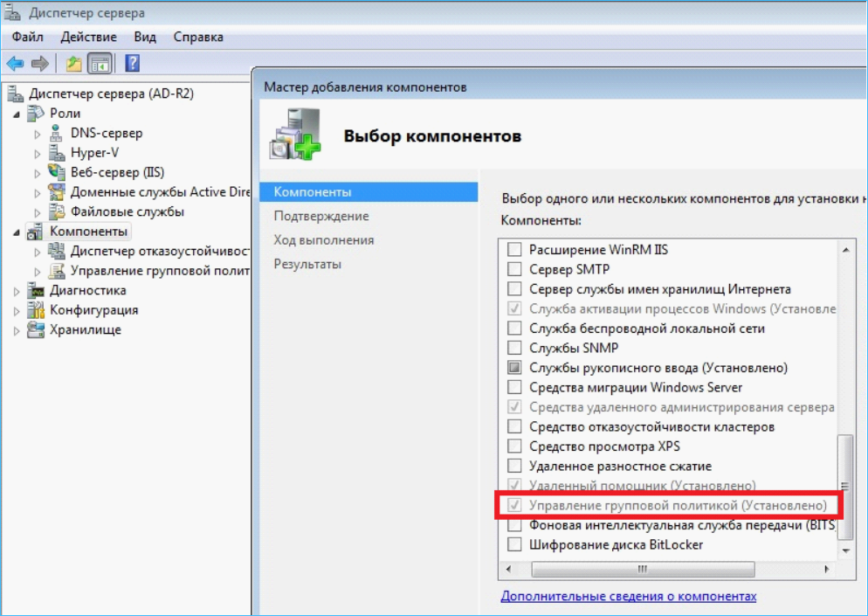Select the Подтверждение wizard step

[x=321, y=216]
